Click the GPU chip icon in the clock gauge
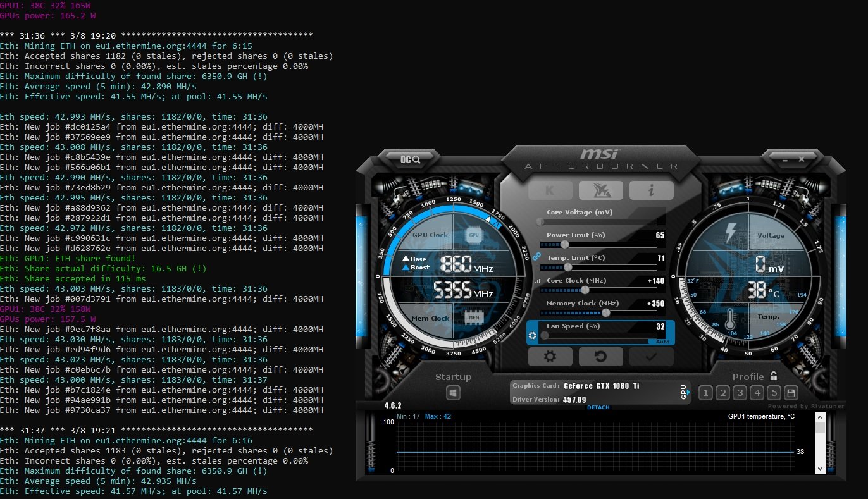868x499 pixels. pos(473,235)
